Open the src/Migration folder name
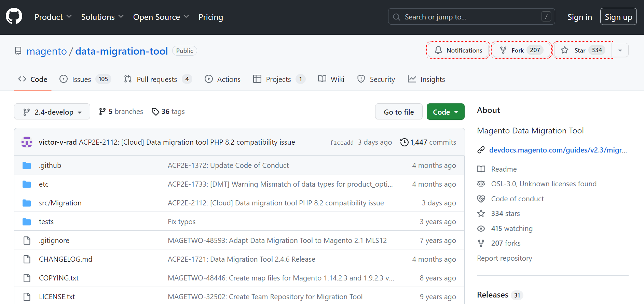 coord(60,203)
